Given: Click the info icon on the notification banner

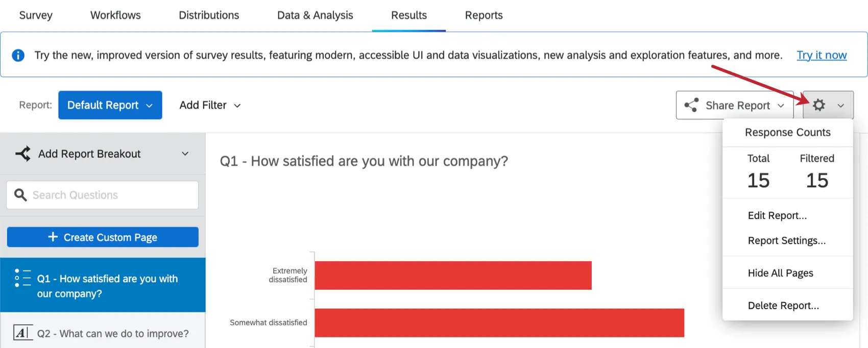Looking at the screenshot, I should pyautogui.click(x=18, y=55).
